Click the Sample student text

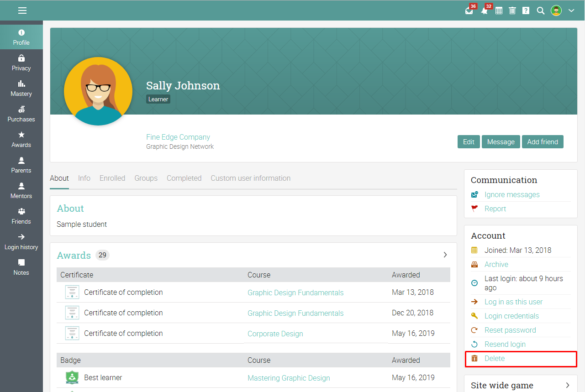click(x=82, y=224)
